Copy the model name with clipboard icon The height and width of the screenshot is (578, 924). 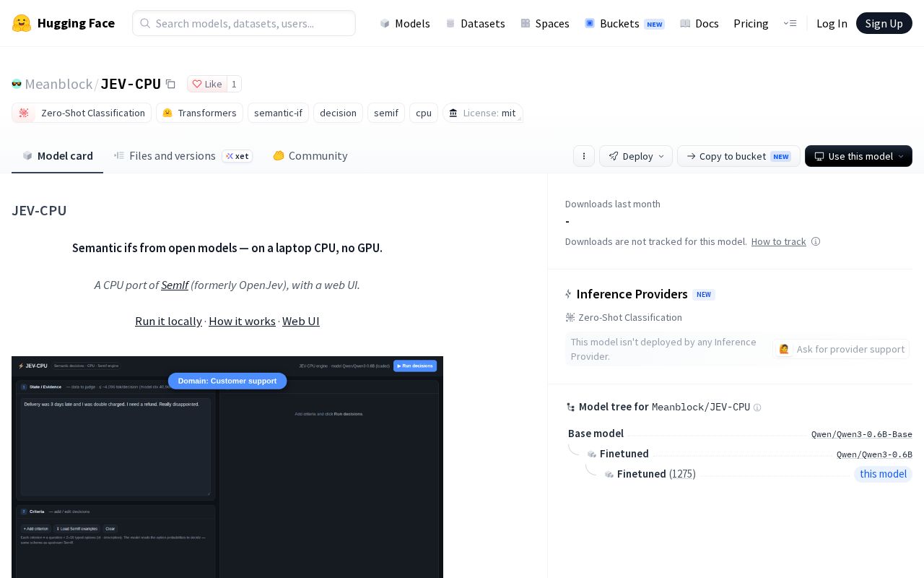coord(170,84)
